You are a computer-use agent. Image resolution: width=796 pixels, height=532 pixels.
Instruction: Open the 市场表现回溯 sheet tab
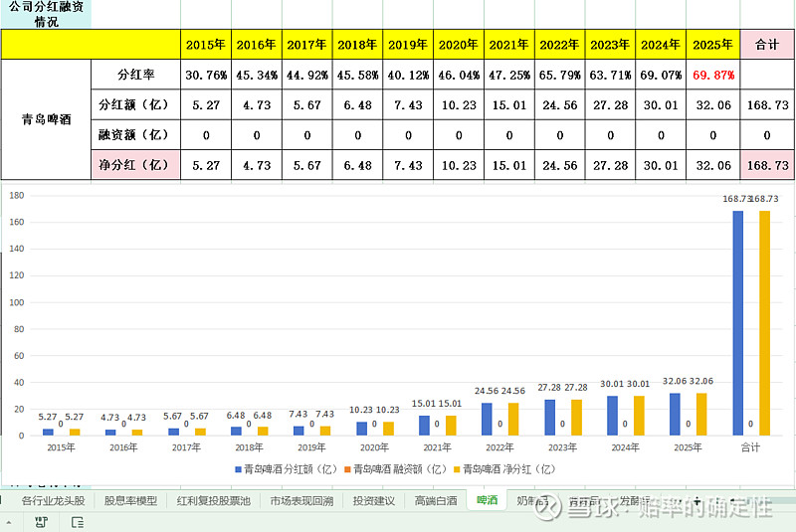[x=301, y=501]
